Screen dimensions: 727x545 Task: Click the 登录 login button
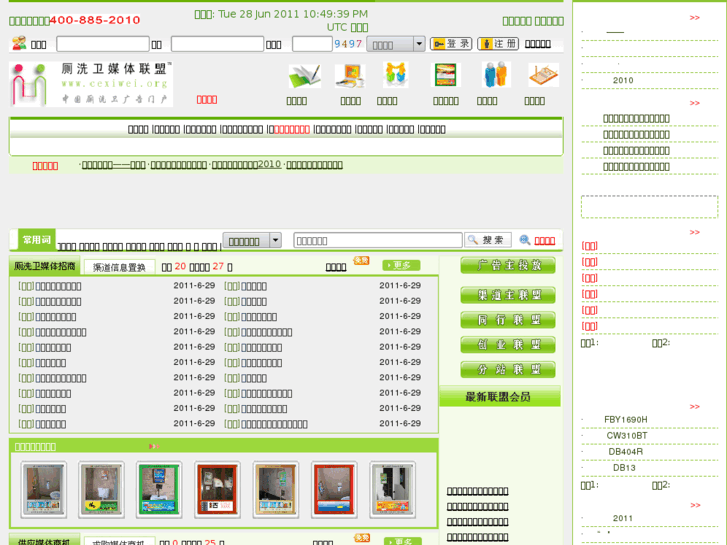pos(451,44)
